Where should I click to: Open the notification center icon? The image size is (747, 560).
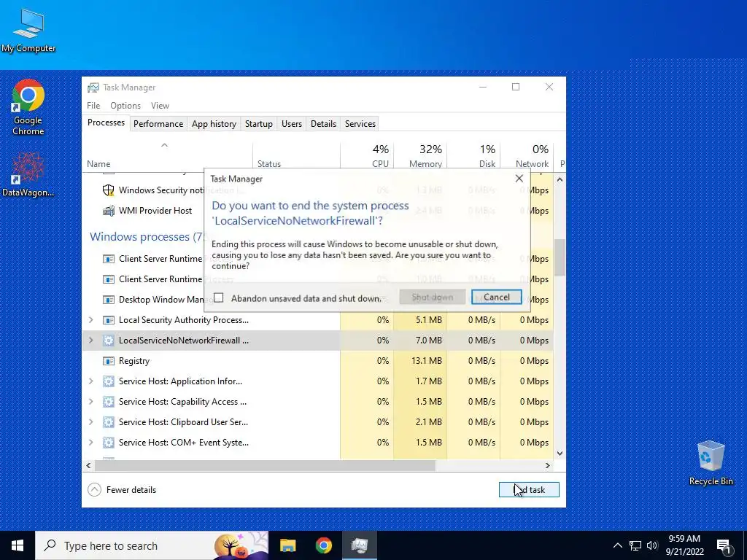[x=724, y=545]
